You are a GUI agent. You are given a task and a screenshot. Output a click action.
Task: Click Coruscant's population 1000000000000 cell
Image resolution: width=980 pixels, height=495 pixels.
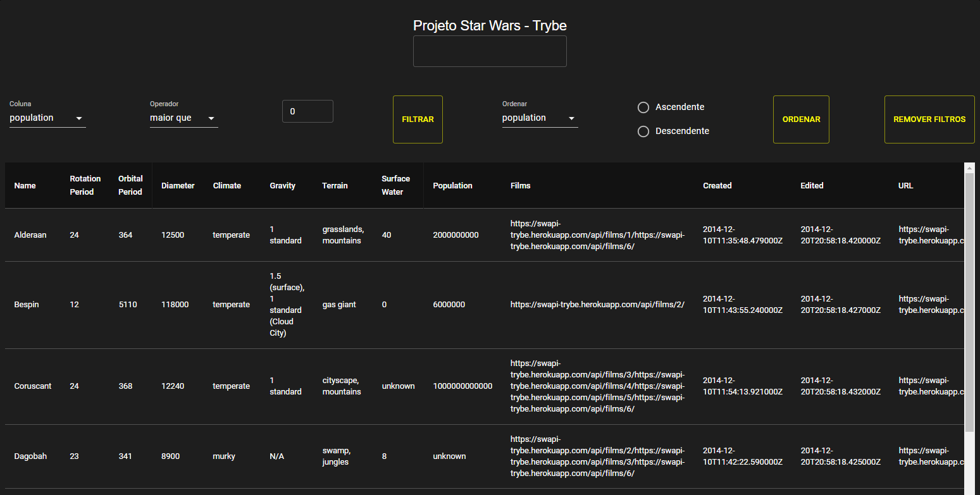462,386
